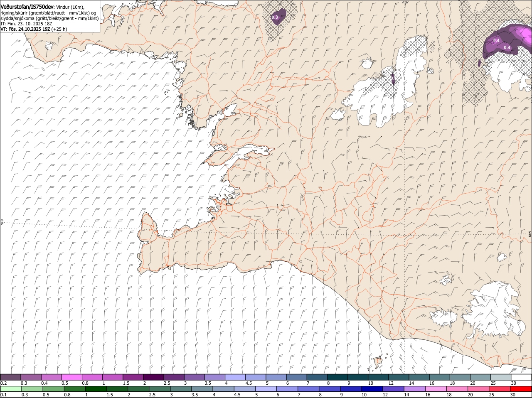The height and width of the screenshot is (398, 532).
Task: Click the '64N' latitude label at the left edge
Action: click(x=2, y=223)
